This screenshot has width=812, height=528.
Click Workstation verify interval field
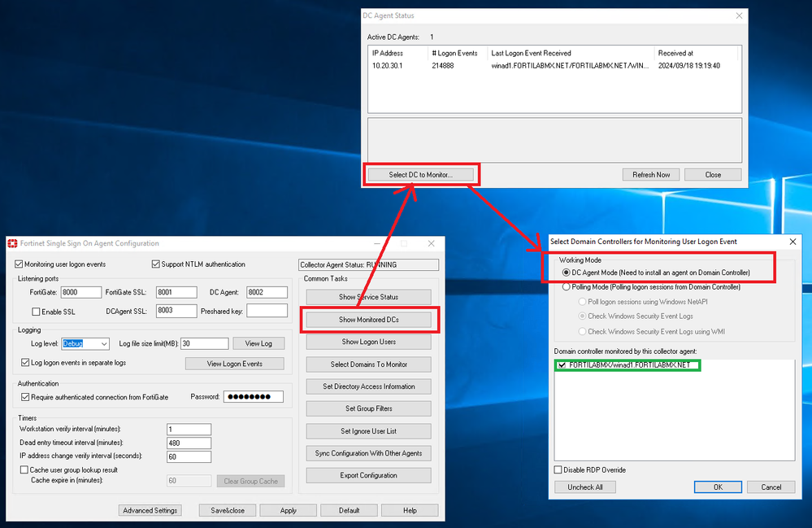pos(189,430)
